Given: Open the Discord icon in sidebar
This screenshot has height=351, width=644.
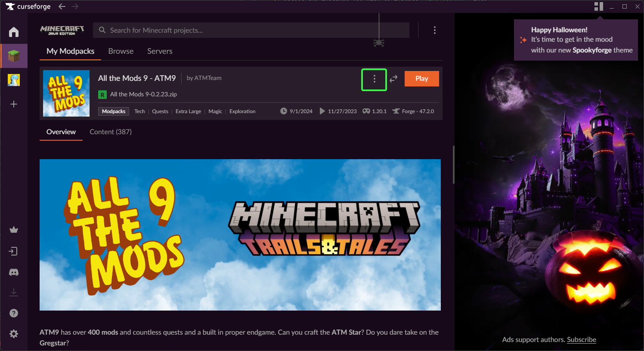Looking at the screenshot, I should click(x=14, y=272).
